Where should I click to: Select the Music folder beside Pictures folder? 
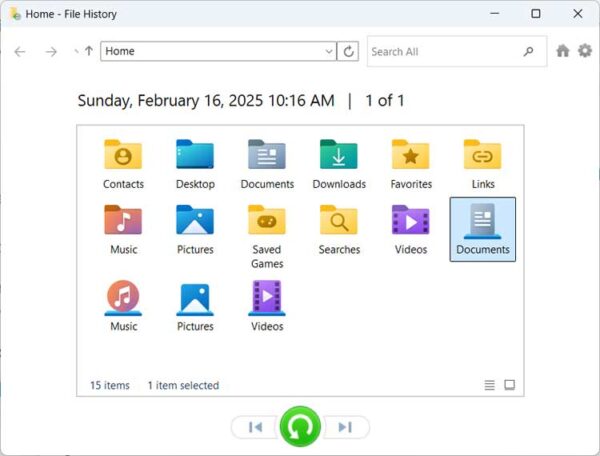click(x=123, y=230)
